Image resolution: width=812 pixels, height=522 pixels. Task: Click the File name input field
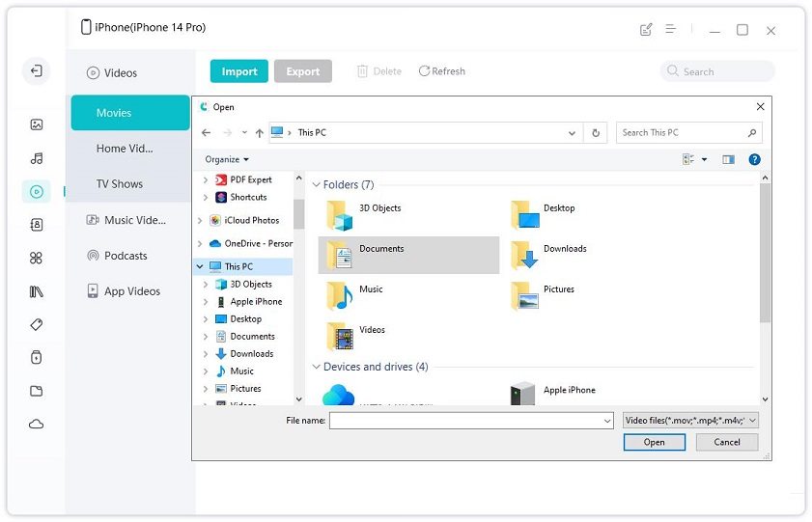[471, 421]
